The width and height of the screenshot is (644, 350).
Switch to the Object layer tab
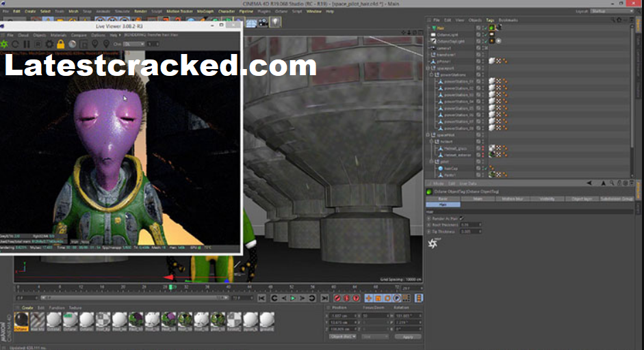pyautogui.click(x=582, y=199)
